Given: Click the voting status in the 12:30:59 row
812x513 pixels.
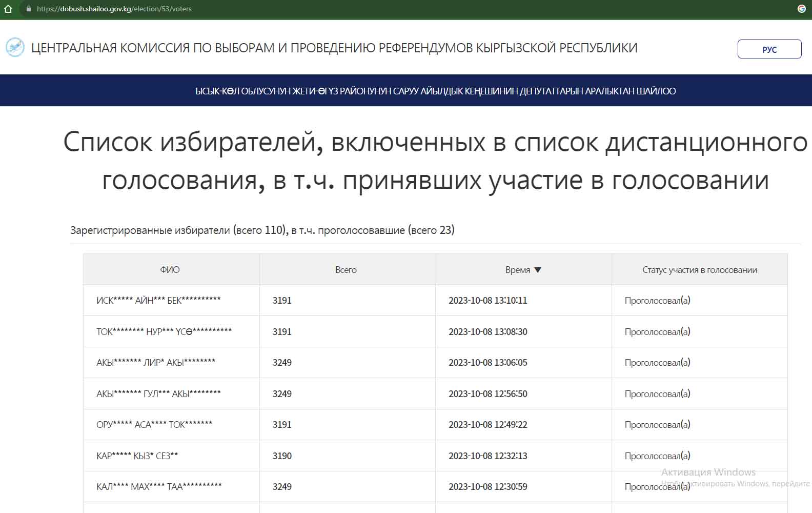Looking at the screenshot, I should pos(657,487).
